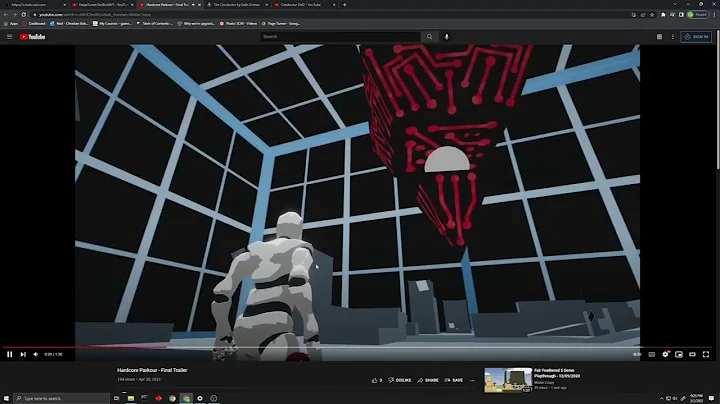This screenshot has width=720, height=404.
Task: Switch to Conductor YouTube tab
Action: pyautogui.click(x=303, y=5)
